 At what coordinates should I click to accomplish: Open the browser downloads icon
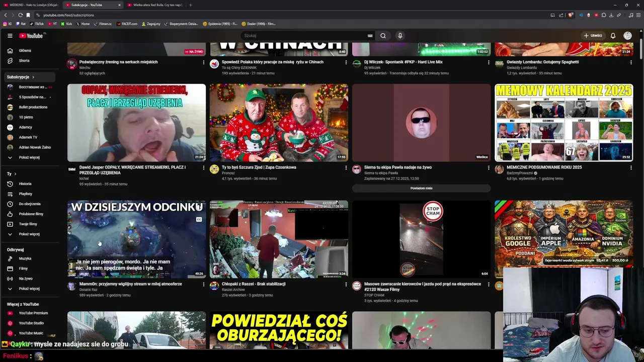(x=611, y=15)
